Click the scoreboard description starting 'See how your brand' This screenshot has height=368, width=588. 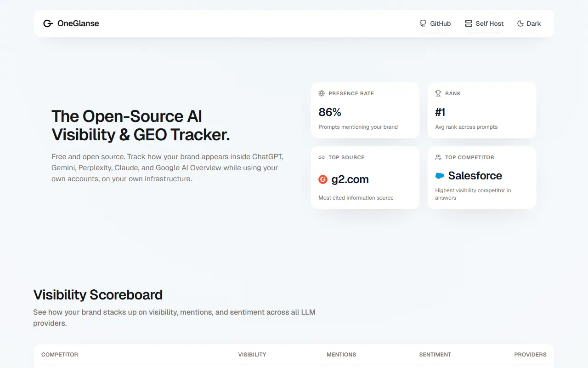coord(175,318)
